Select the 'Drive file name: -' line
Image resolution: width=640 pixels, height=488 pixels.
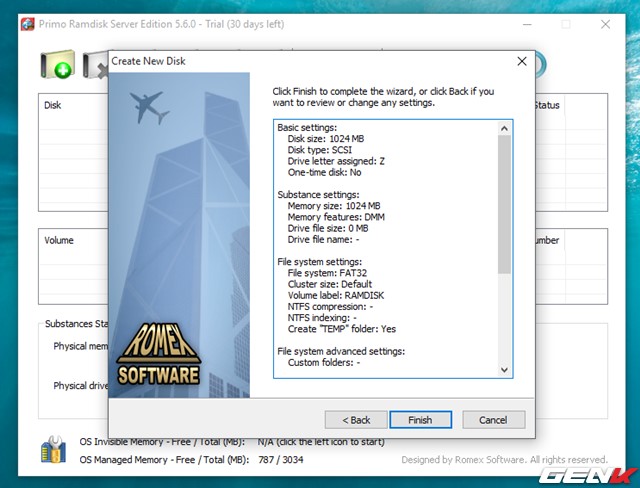pos(323,240)
